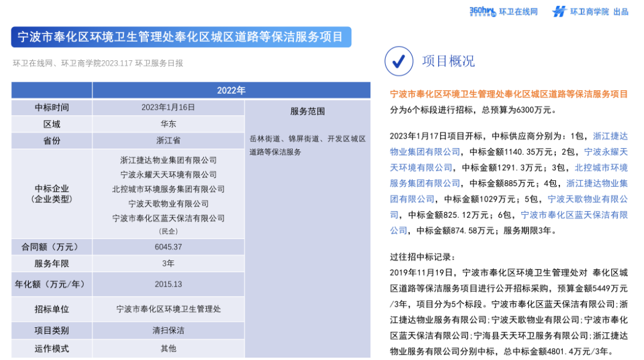Click the 总中标金额4801.4万元/3年 text
The height and width of the screenshot is (360, 644).
[559, 352]
